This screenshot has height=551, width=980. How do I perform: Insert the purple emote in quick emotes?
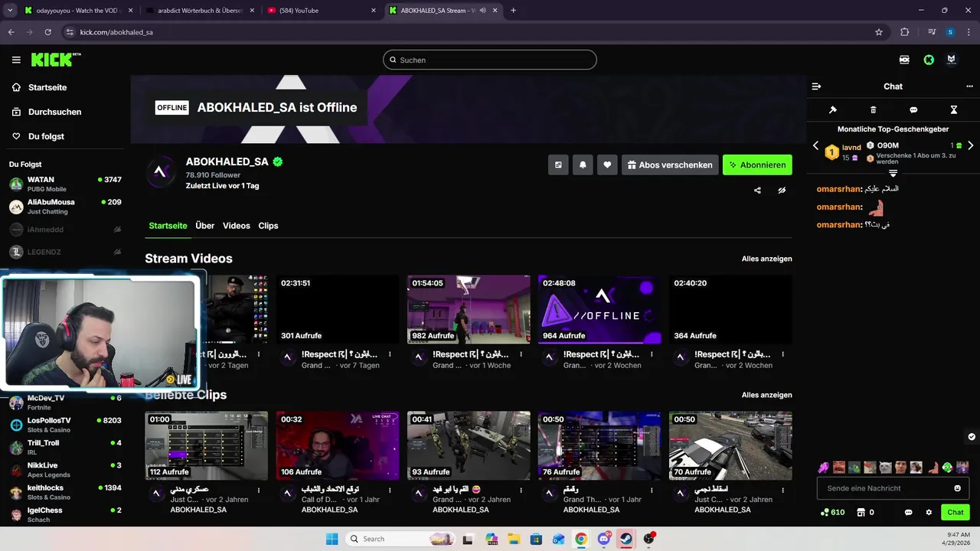[x=823, y=467]
